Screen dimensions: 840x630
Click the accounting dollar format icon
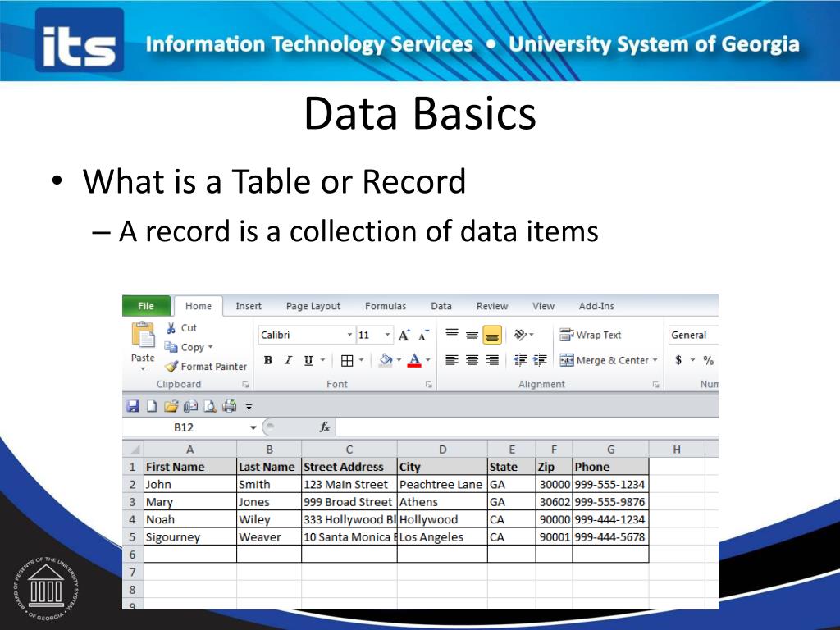click(x=678, y=360)
